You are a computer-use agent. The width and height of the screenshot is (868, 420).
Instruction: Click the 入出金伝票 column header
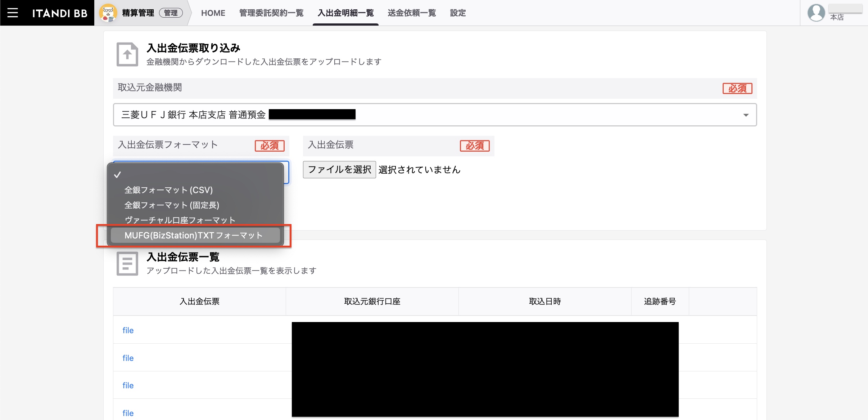tap(199, 301)
